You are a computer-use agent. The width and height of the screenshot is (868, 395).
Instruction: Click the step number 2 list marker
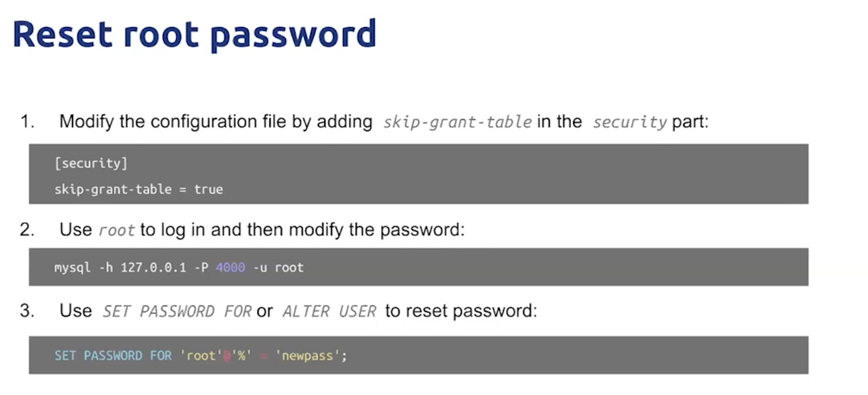coord(27,229)
